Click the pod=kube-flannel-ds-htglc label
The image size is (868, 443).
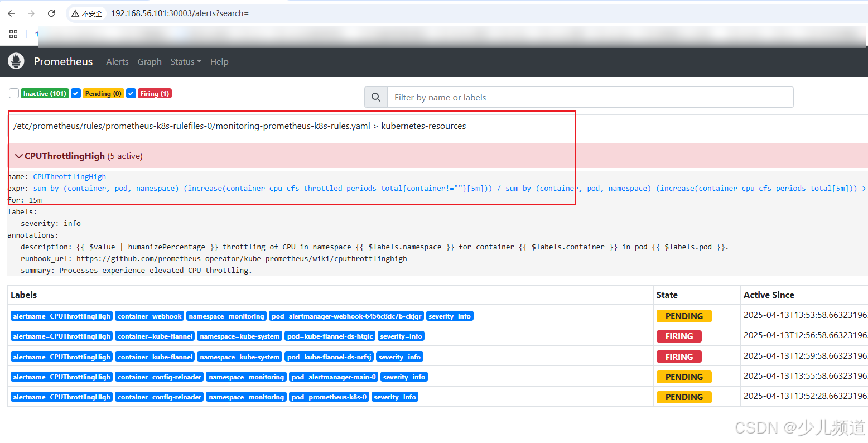pos(330,336)
